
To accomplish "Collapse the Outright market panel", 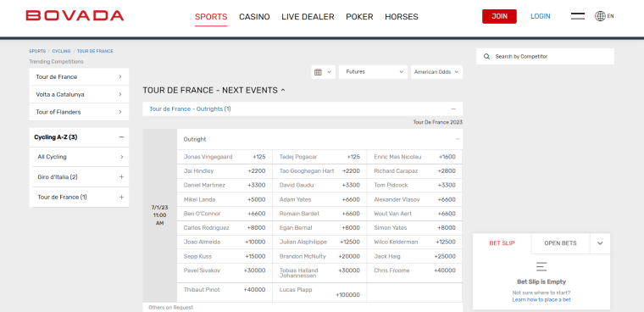I will point(458,139).
